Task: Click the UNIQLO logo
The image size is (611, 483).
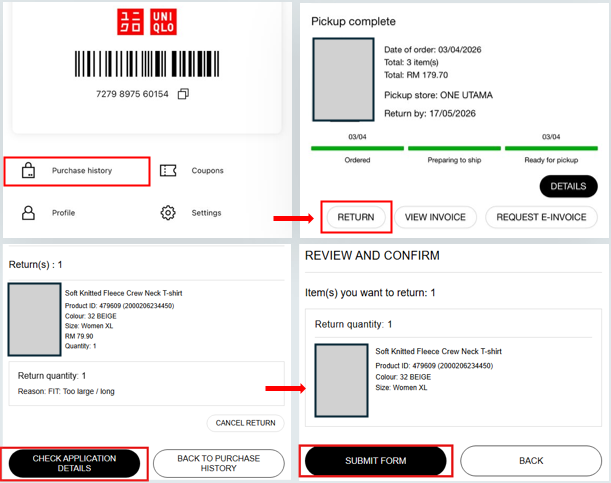Action: 146,22
